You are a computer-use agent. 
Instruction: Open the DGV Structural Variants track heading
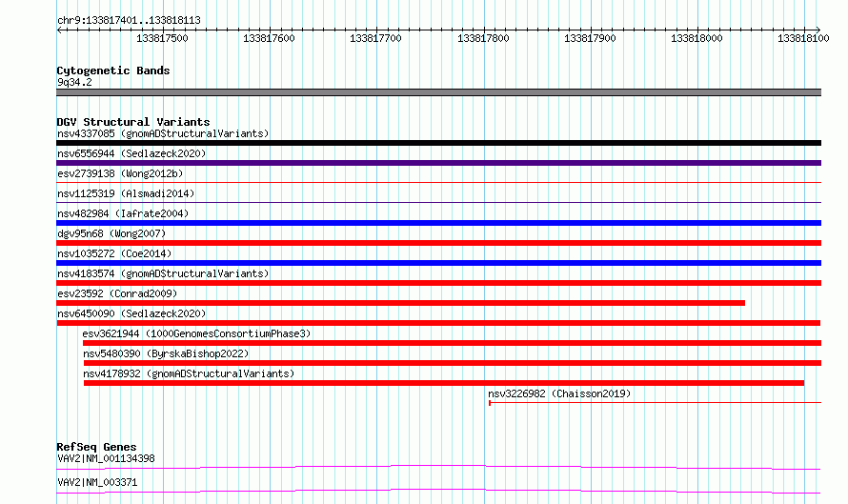point(133,122)
